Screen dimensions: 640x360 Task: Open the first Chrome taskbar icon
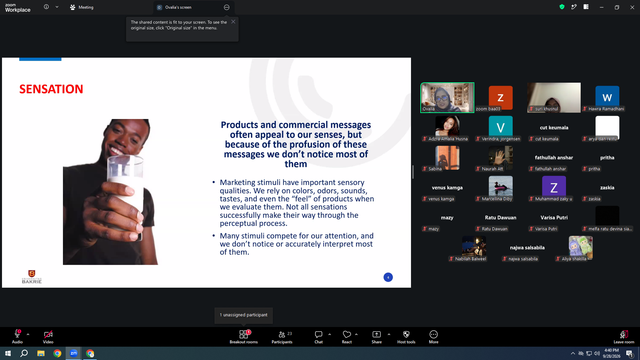pyautogui.click(x=57, y=353)
